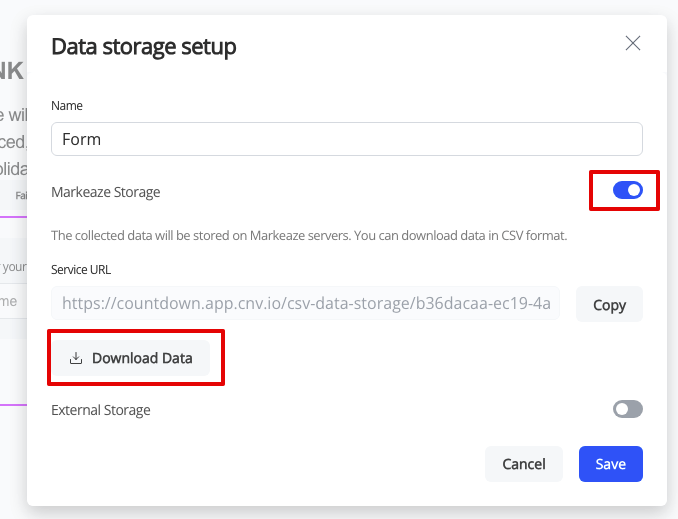Viewport: 678px width, 519px height.
Task: Click the background heading ending in NK
Action: pos(12,71)
